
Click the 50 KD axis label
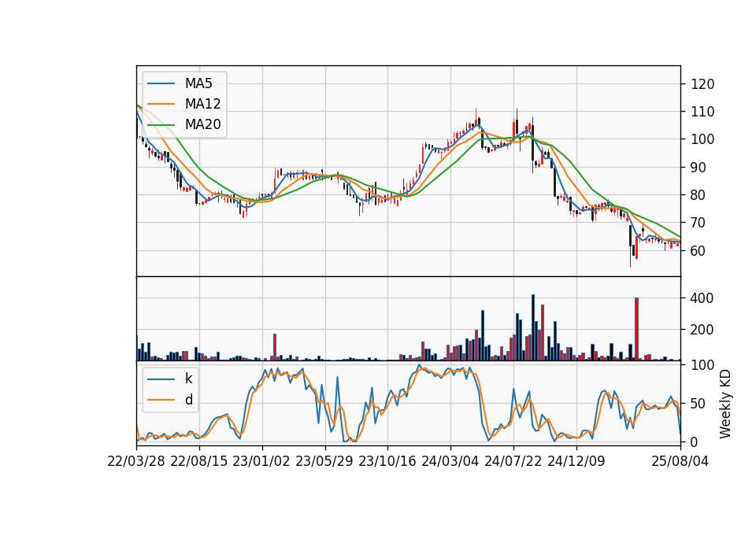pyautogui.click(x=699, y=403)
